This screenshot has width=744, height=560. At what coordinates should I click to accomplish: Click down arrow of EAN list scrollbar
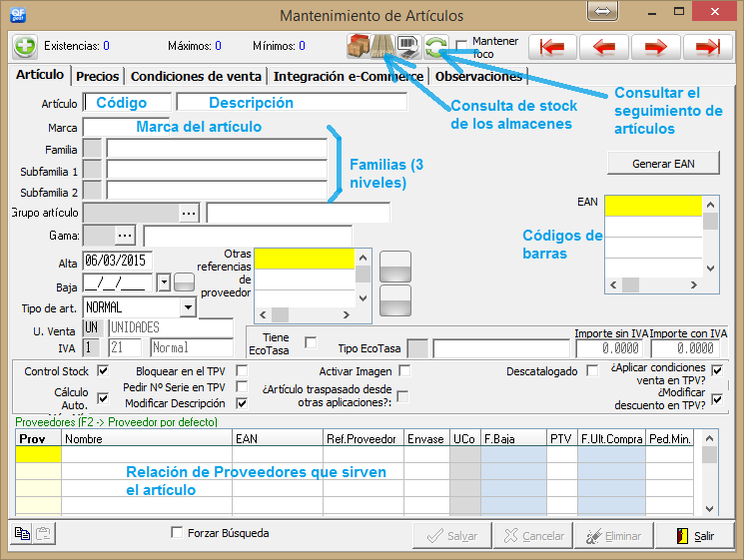710,268
